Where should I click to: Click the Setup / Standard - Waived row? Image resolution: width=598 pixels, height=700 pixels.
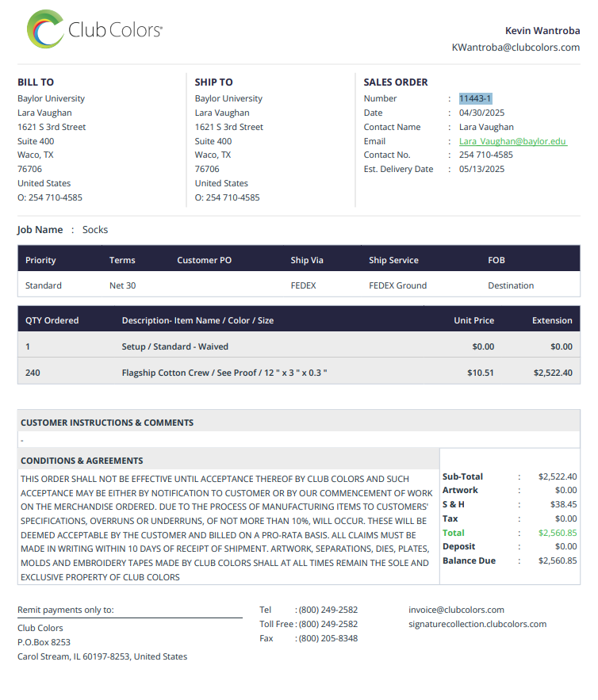point(299,346)
